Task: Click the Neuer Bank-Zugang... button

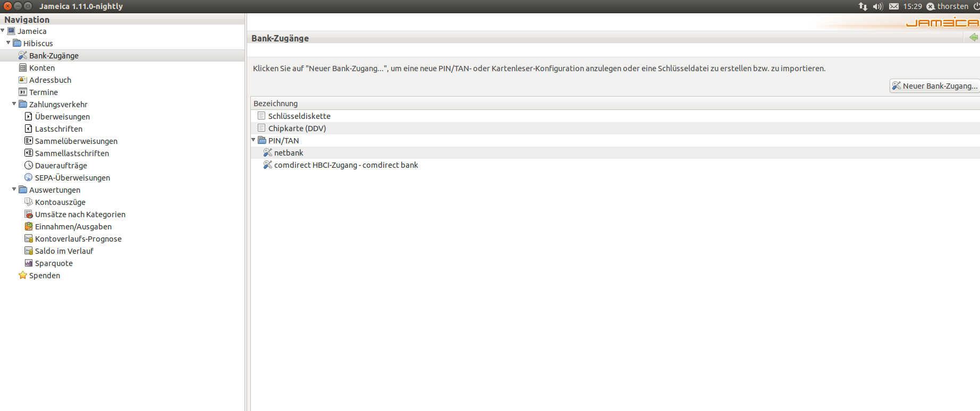Action: [x=935, y=85]
